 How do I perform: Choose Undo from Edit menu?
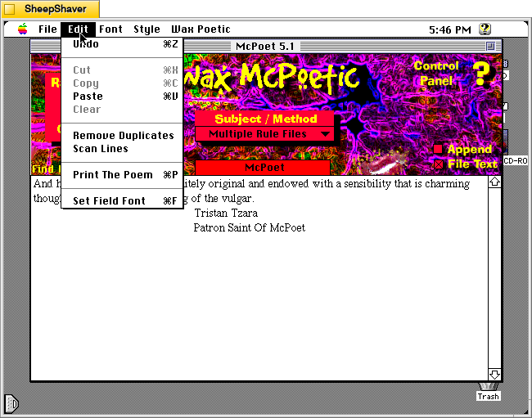pos(122,44)
